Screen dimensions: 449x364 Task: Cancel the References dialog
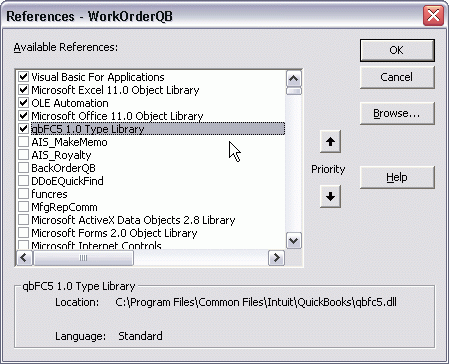(x=397, y=77)
